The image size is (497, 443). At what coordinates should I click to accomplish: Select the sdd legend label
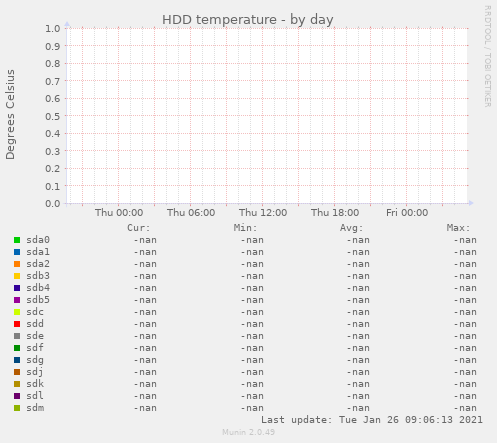[35, 324]
